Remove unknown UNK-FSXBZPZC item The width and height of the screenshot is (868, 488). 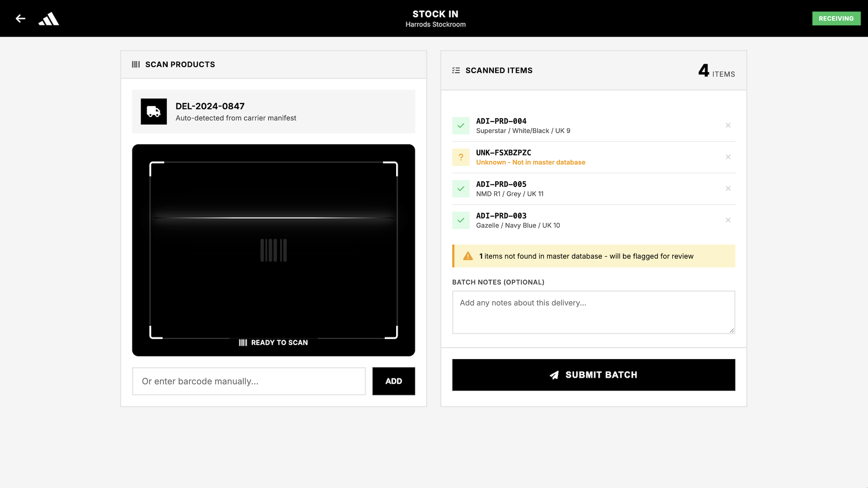point(728,157)
